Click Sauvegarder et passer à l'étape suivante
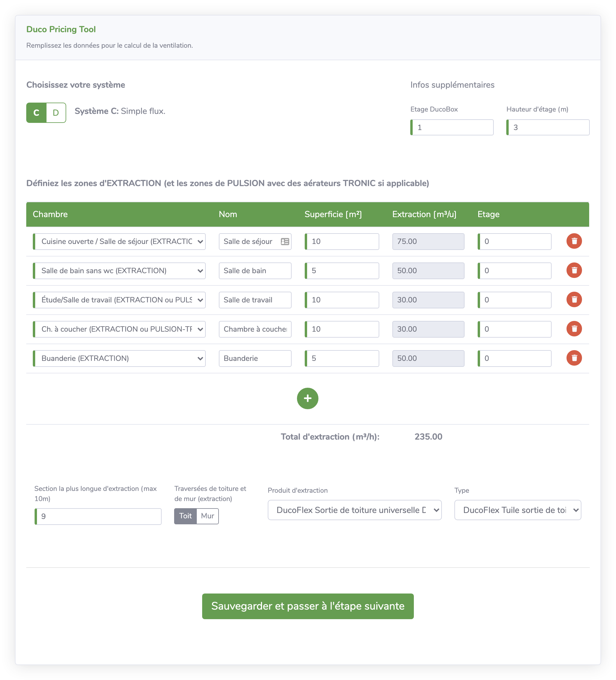This screenshot has width=616, height=680. coord(308,606)
